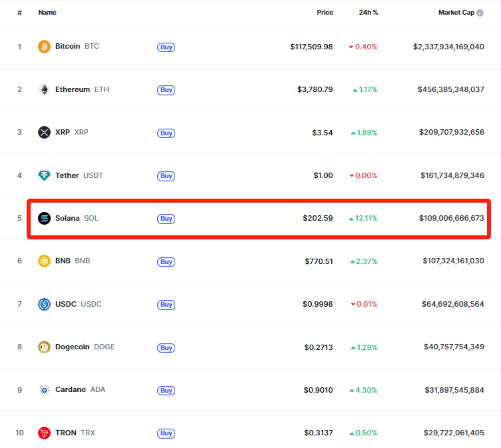Click Buy in the USDC row
501x448 pixels.
166,305
